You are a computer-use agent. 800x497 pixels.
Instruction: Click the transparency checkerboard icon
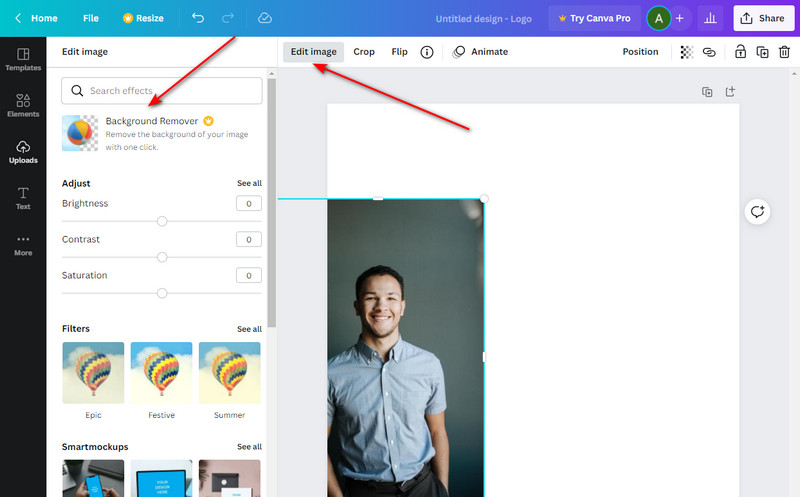coord(687,52)
